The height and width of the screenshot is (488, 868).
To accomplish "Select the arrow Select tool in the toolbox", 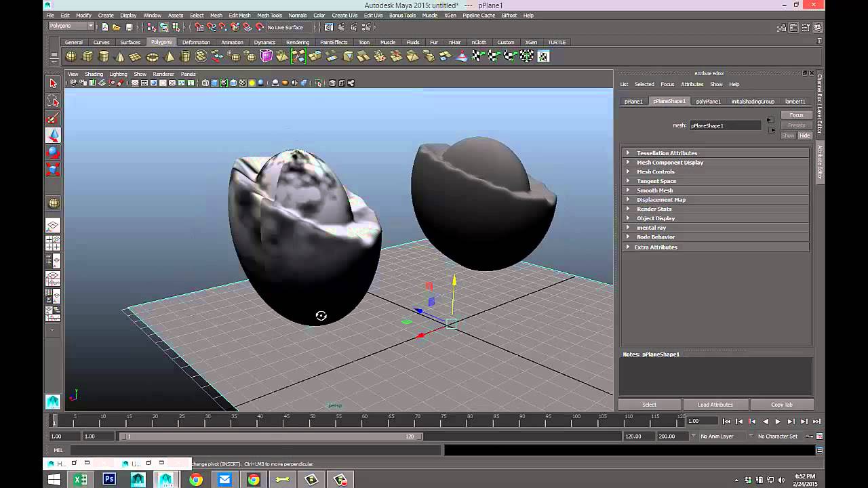I will pos(53,83).
